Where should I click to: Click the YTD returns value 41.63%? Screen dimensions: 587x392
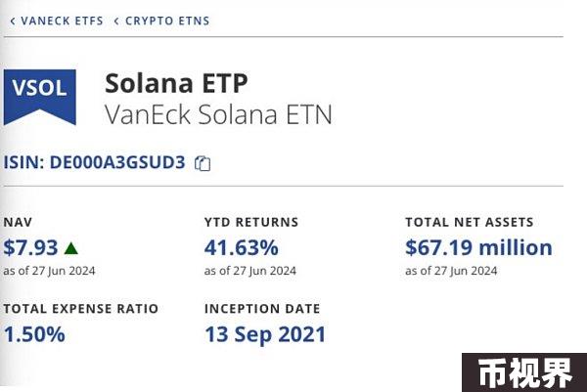point(241,247)
